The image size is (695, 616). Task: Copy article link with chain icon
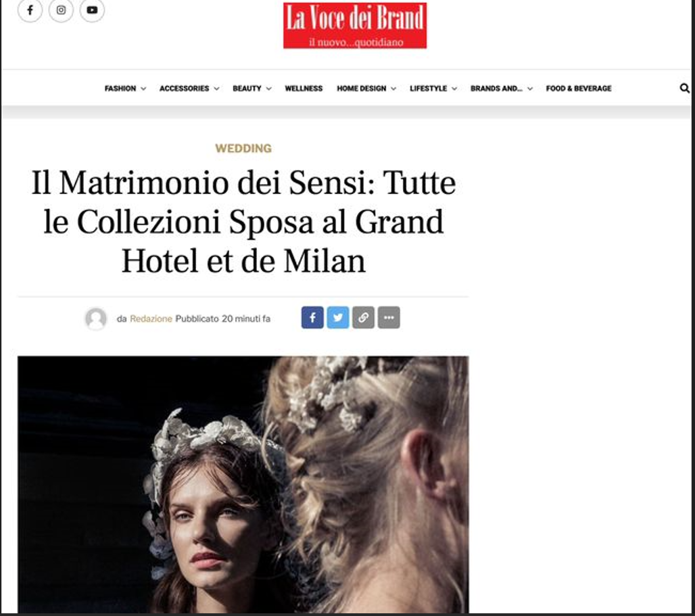click(364, 317)
